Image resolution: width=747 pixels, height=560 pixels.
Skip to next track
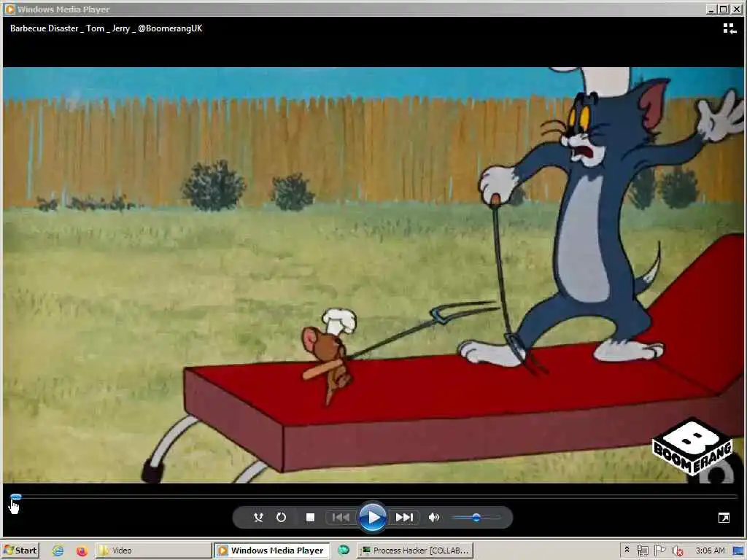pos(404,517)
